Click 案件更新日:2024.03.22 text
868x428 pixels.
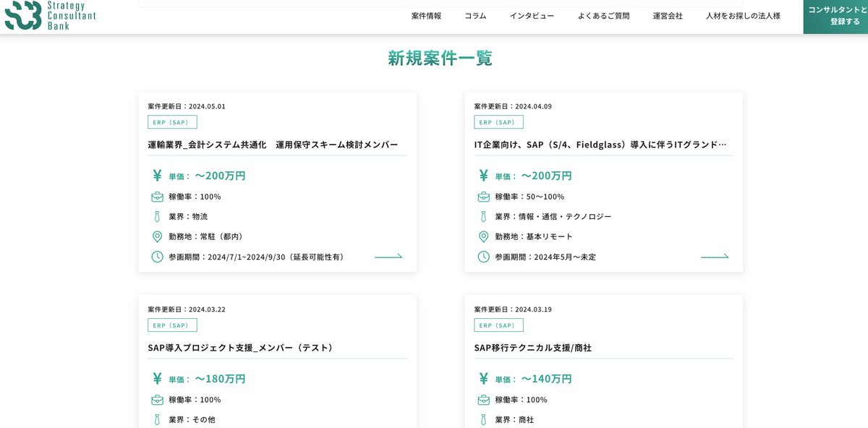click(x=187, y=309)
